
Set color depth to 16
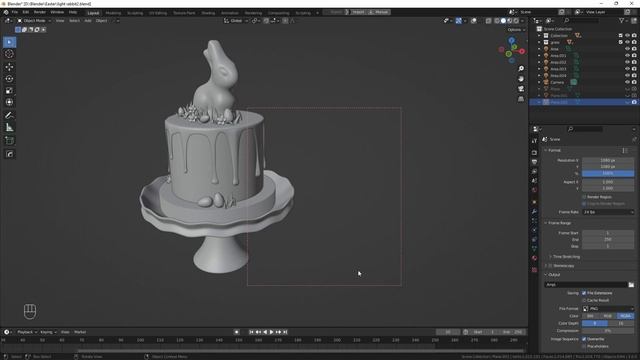coord(621,323)
